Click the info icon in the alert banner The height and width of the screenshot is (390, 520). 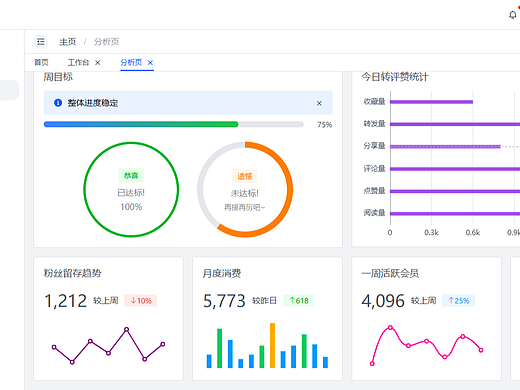pyautogui.click(x=58, y=103)
